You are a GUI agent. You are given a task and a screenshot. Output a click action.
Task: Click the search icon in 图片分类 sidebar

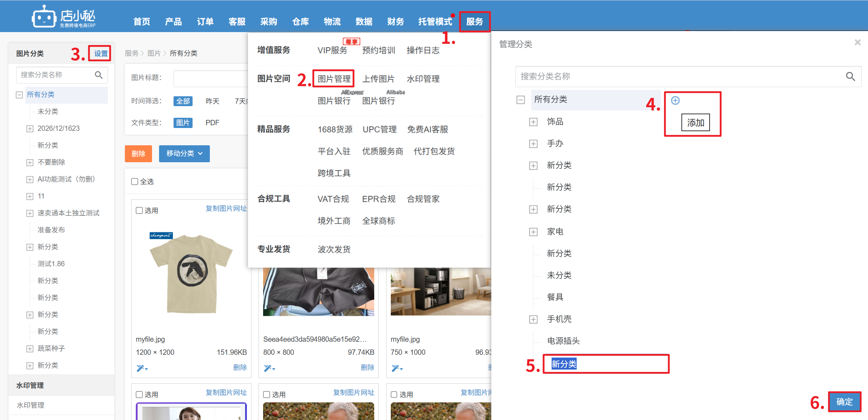point(99,75)
